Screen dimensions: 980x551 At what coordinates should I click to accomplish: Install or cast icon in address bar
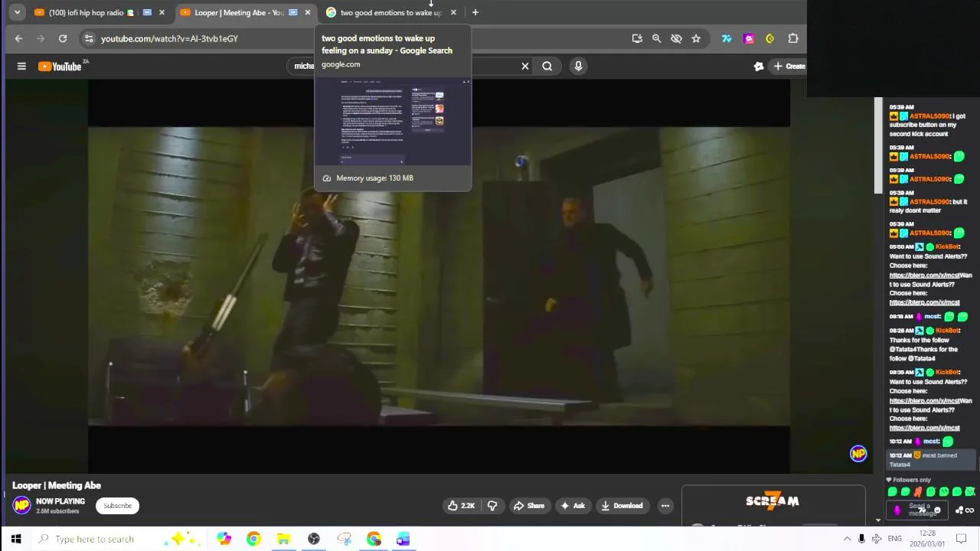[637, 38]
